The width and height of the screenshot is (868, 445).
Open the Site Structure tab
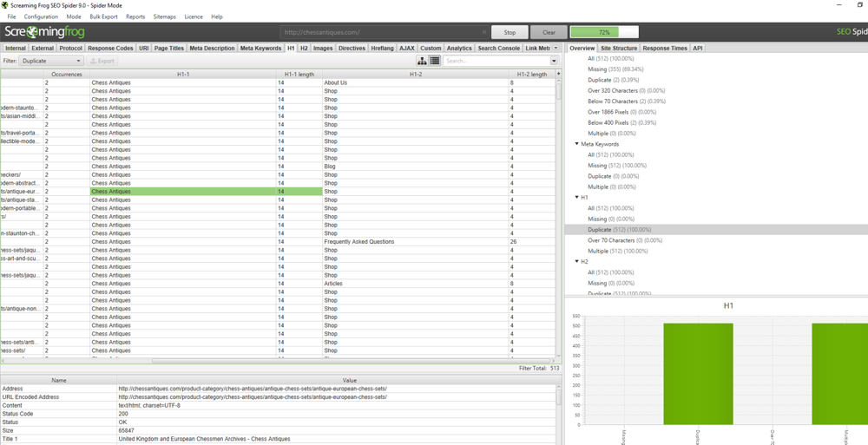(x=619, y=49)
